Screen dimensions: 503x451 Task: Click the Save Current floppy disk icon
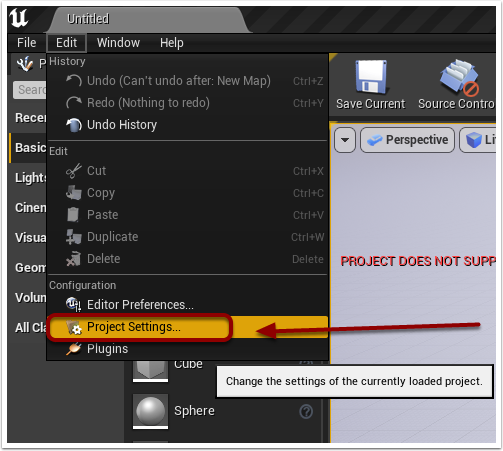371,77
